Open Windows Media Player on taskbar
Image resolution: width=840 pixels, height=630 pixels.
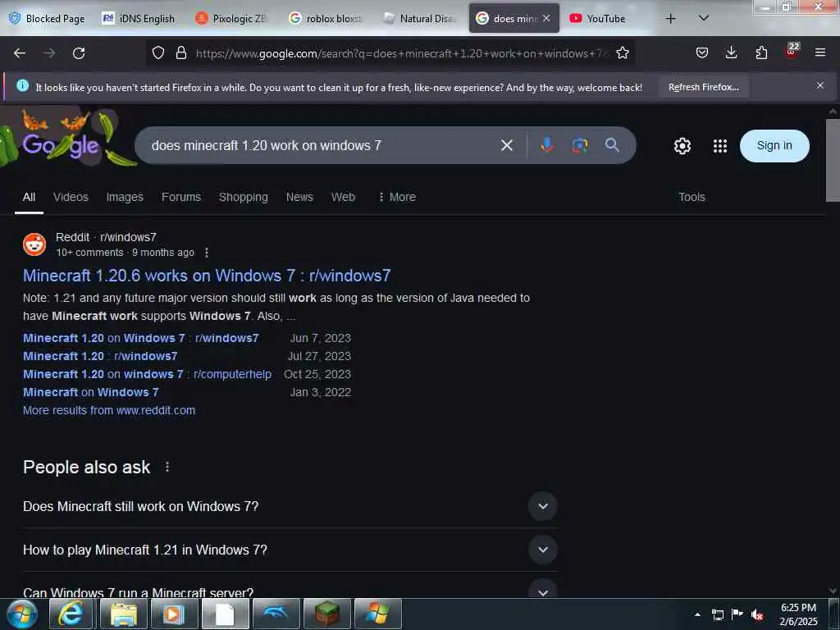[174, 614]
